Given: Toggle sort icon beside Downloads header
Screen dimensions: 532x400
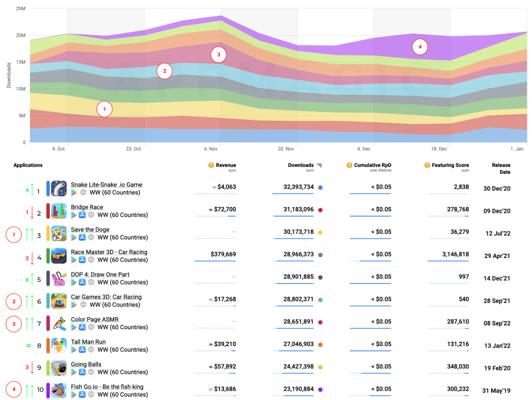Looking at the screenshot, I should click(x=319, y=165).
